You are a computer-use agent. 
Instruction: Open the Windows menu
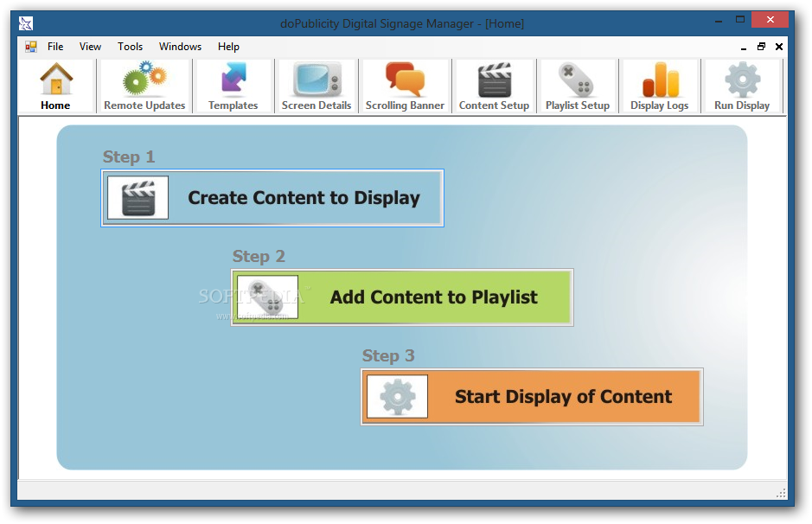click(x=180, y=47)
